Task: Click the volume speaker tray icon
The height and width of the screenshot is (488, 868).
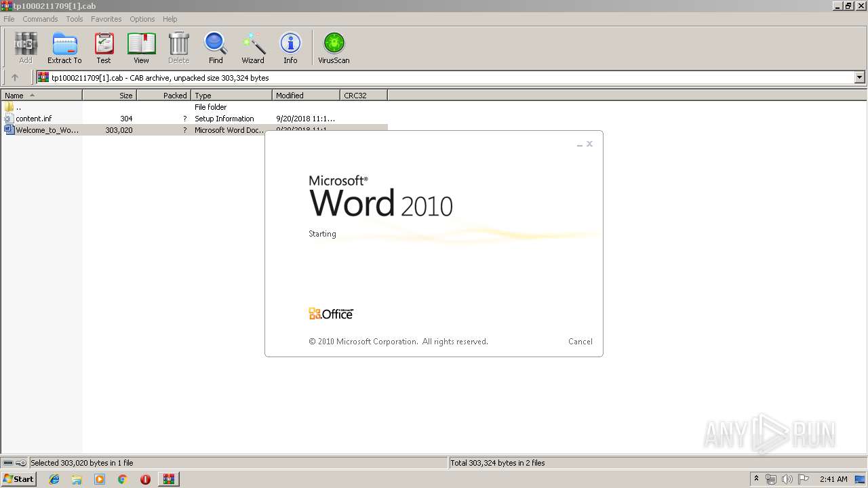Action: coord(787,479)
